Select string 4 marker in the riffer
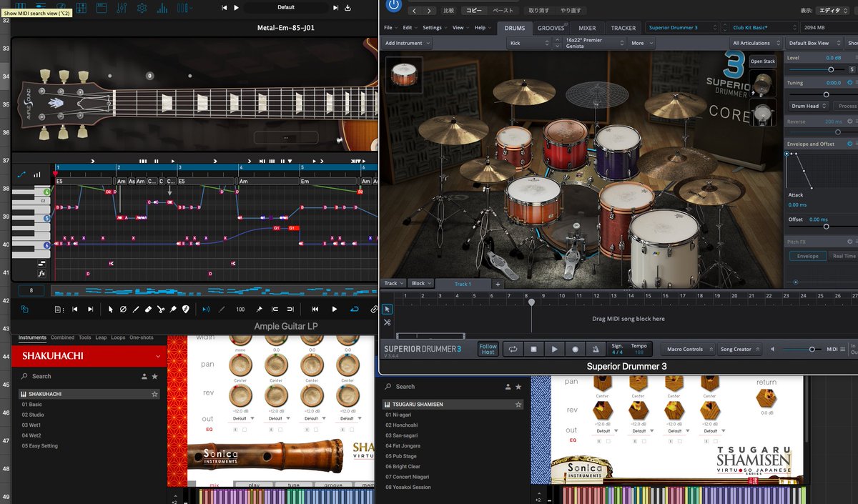The height and width of the screenshot is (504, 858). pos(47,192)
